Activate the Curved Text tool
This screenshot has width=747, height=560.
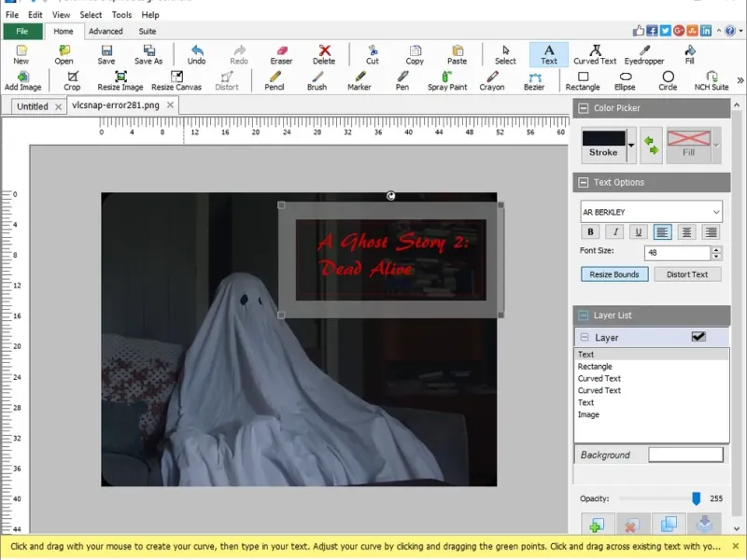tap(595, 54)
